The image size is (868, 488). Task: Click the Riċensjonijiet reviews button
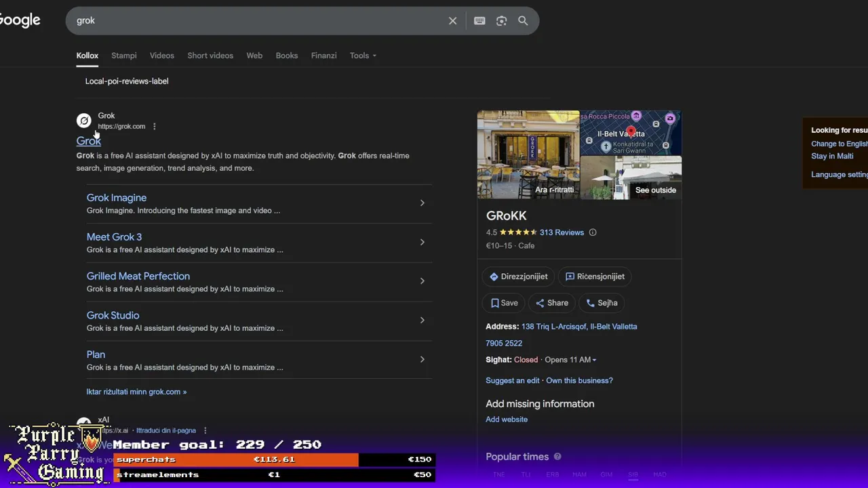[595, 277]
